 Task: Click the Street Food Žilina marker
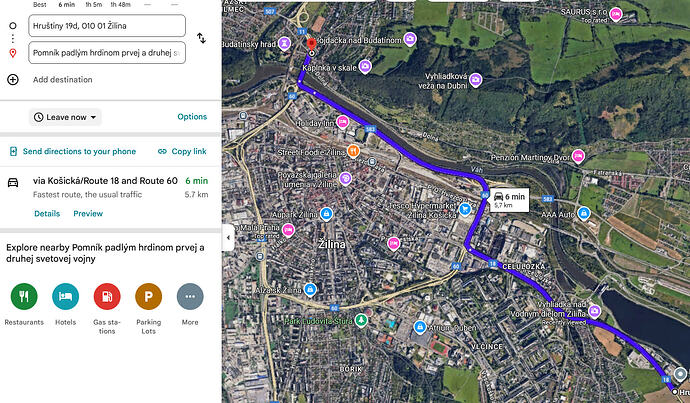[x=353, y=150]
